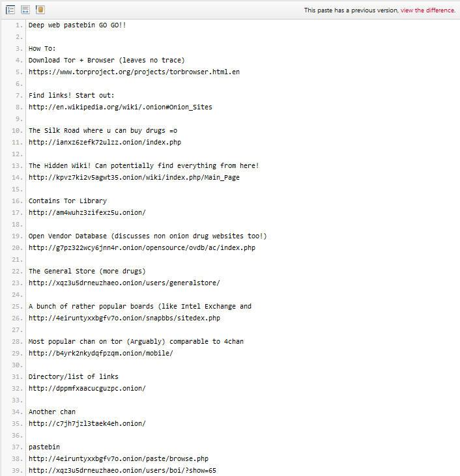
Task: Click the 'How To:' text line
Action: click(x=42, y=49)
